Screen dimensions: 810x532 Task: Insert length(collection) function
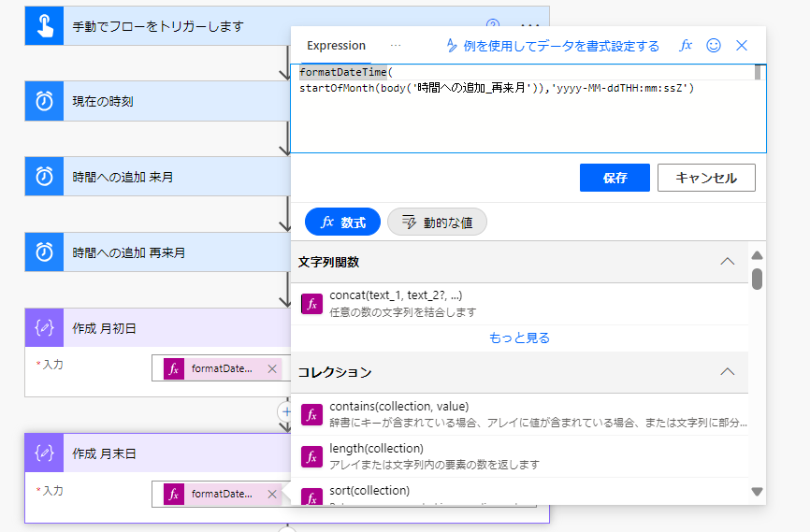tap(520, 456)
